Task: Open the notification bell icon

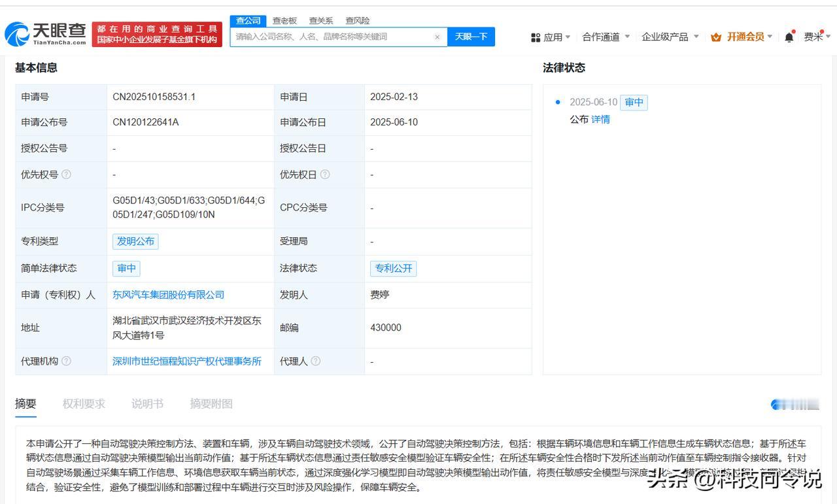Action: point(789,37)
